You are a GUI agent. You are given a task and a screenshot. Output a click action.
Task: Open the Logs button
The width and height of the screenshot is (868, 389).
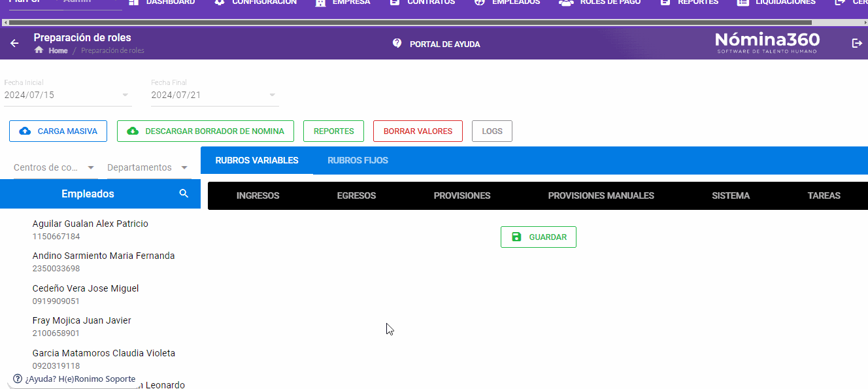click(x=492, y=131)
